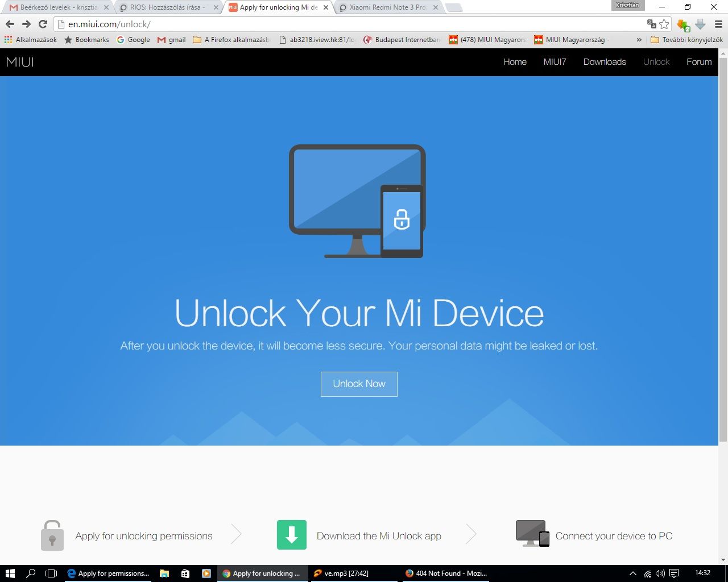
Task: Open Alkalmazások apps bookmark
Action: point(31,40)
